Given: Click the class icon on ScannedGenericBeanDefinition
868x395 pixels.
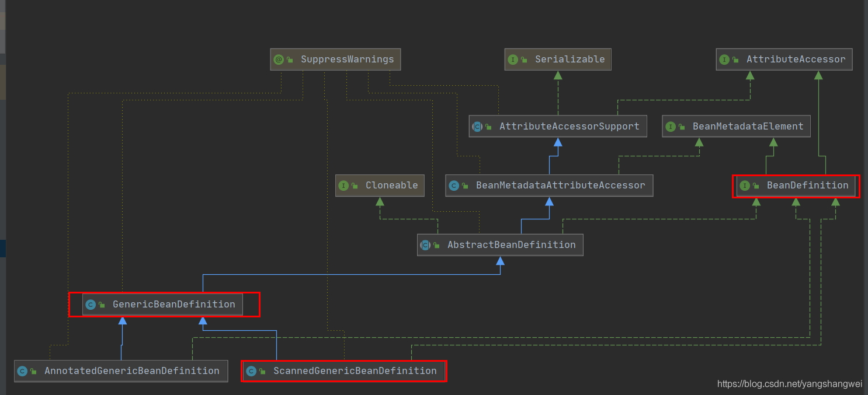Looking at the screenshot, I should [x=251, y=371].
